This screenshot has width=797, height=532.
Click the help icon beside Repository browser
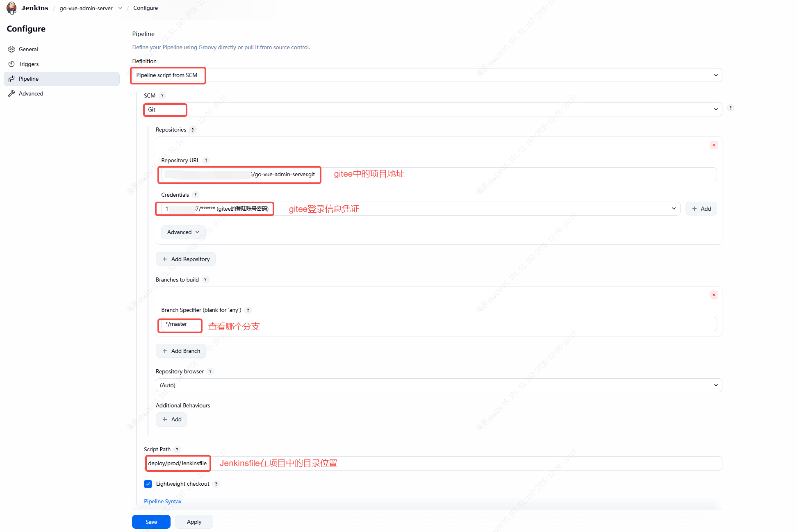(210, 371)
